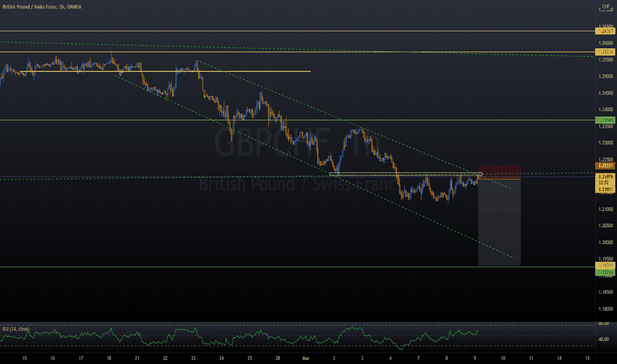This screenshot has width=617, height=364.
Task: Click the 1.18500 price axis label
Action: click(606, 293)
